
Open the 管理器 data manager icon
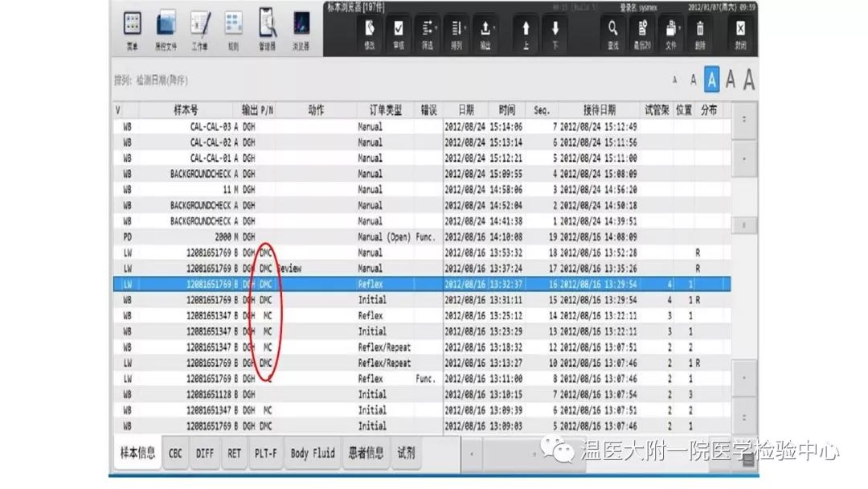coord(267,31)
